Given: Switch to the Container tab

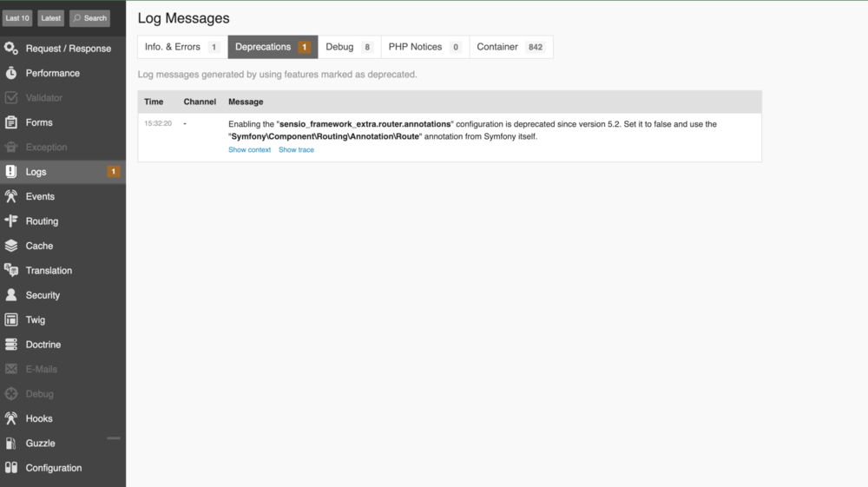Looking at the screenshot, I should tap(511, 47).
